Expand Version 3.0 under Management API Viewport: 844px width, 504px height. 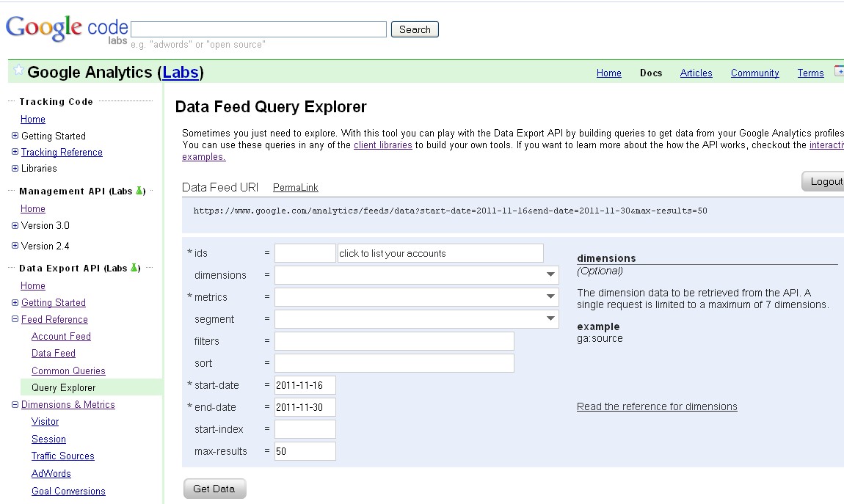coord(15,225)
